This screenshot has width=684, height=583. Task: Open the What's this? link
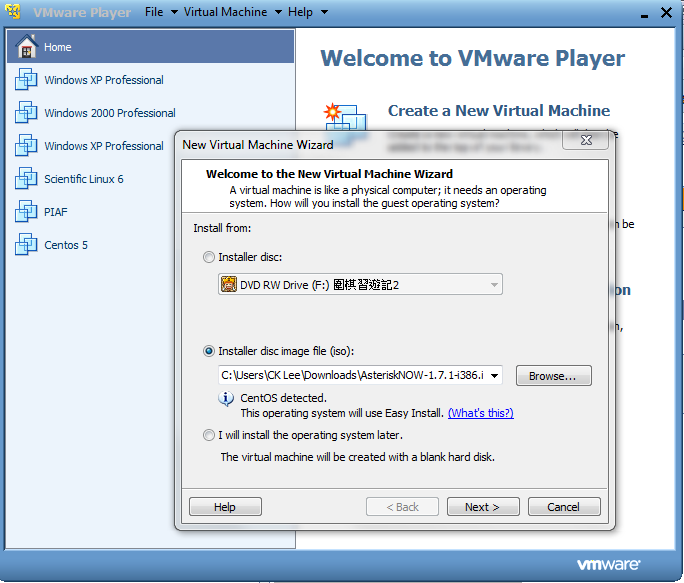point(481,413)
